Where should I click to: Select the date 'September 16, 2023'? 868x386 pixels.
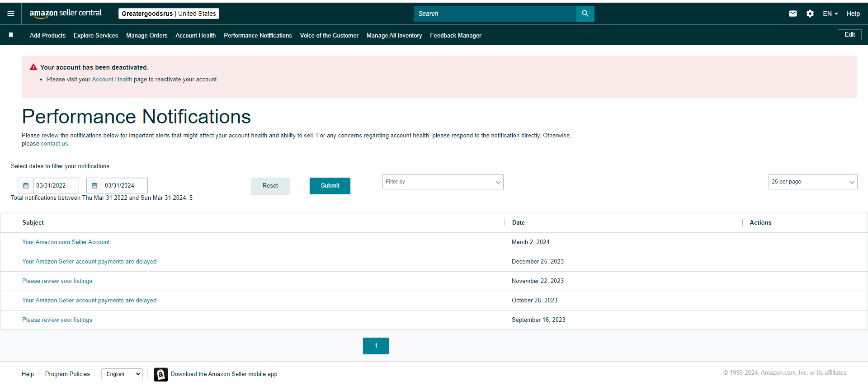pyautogui.click(x=538, y=320)
